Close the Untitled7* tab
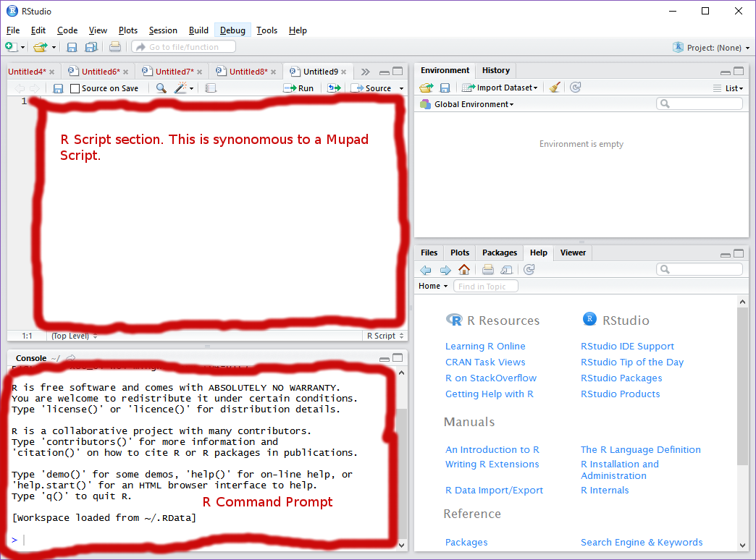Viewport: 756px width, 560px height. [199, 72]
